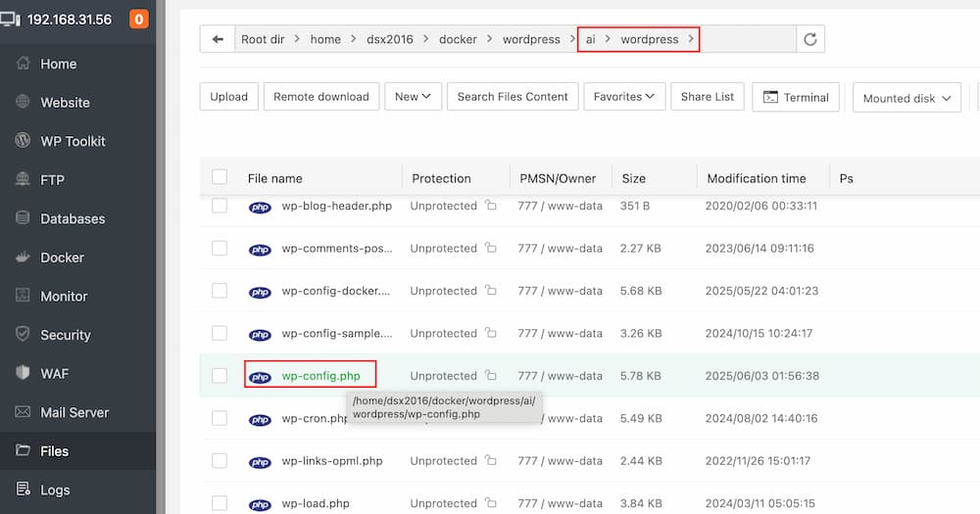Click lock icon for wp-config-sample file
980x514 pixels.
491,332
